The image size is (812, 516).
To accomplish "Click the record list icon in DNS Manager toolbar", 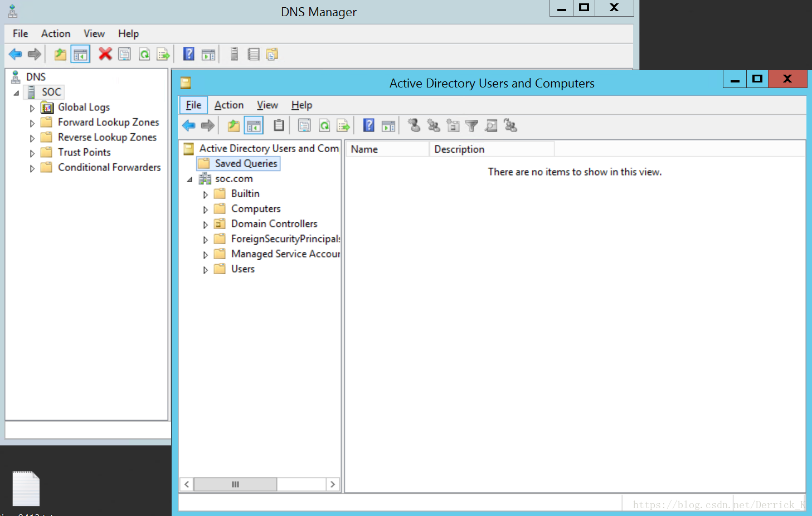I will [x=254, y=54].
